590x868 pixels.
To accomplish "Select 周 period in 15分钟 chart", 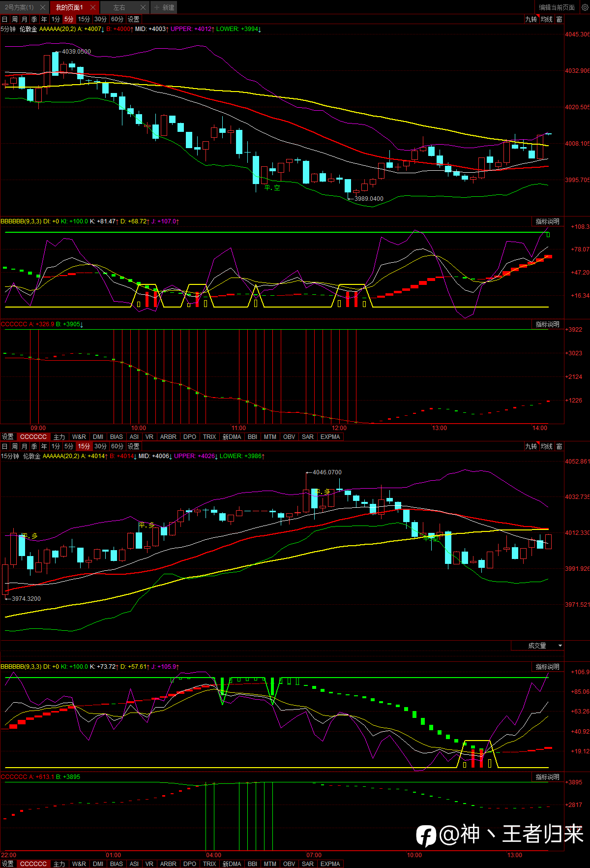I will [x=15, y=446].
